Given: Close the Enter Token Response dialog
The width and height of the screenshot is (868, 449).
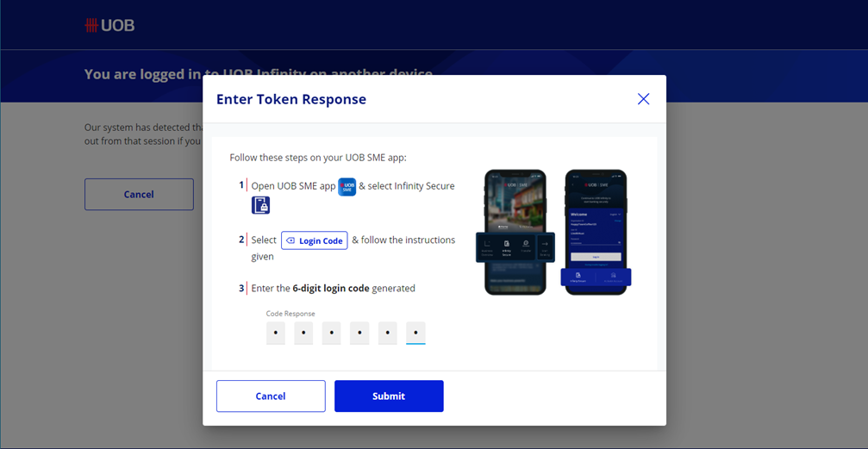Looking at the screenshot, I should pyautogui.click(x=643, y=99).
